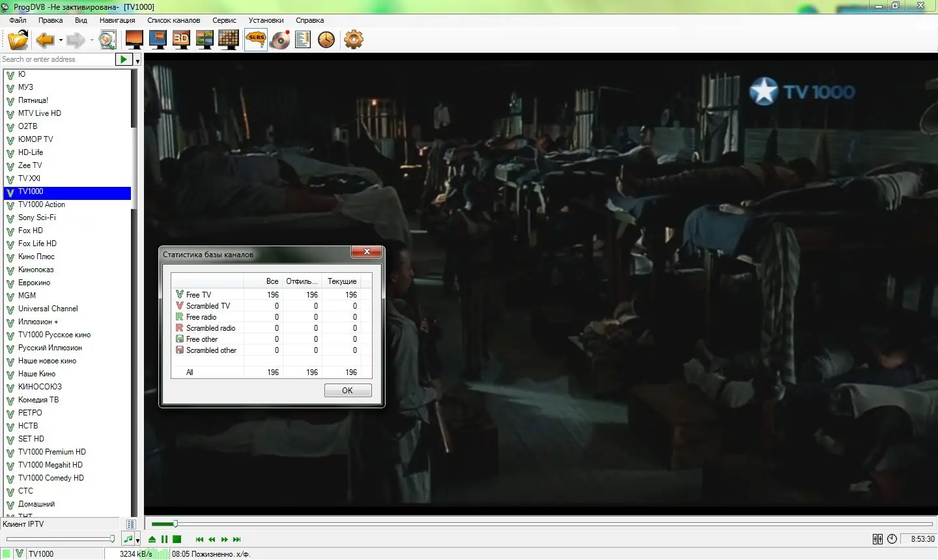The width and height of the screenshot is (938, 560).
Task: Fast forward with the double right arrows
Action: click(225, 539)
